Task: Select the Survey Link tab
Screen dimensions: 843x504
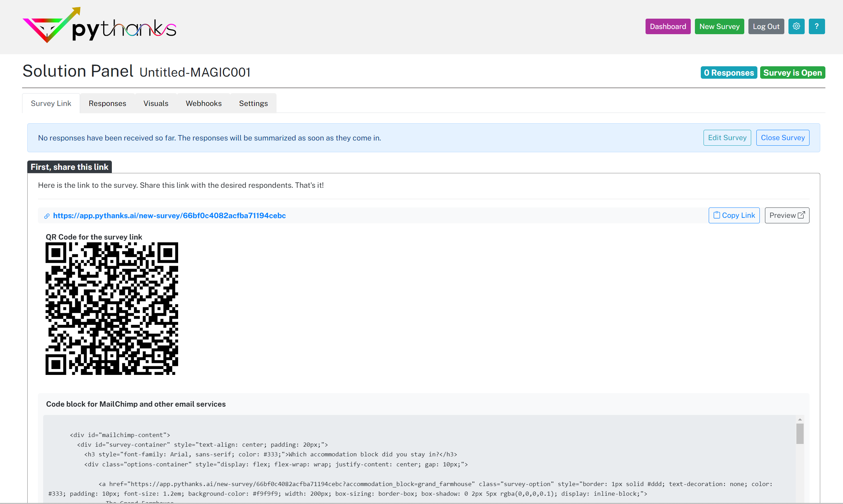Action: pyautogui.click(x=51, y=103)
